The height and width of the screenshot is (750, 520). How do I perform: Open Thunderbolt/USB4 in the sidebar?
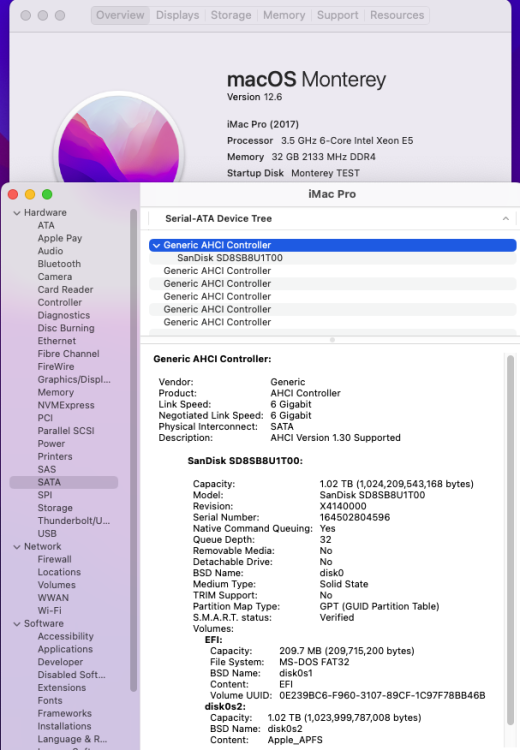tap(74, 521)
